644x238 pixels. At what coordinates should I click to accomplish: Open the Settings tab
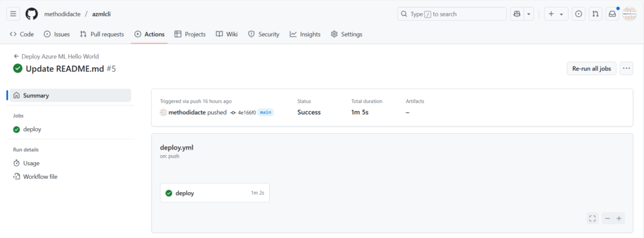347,35
